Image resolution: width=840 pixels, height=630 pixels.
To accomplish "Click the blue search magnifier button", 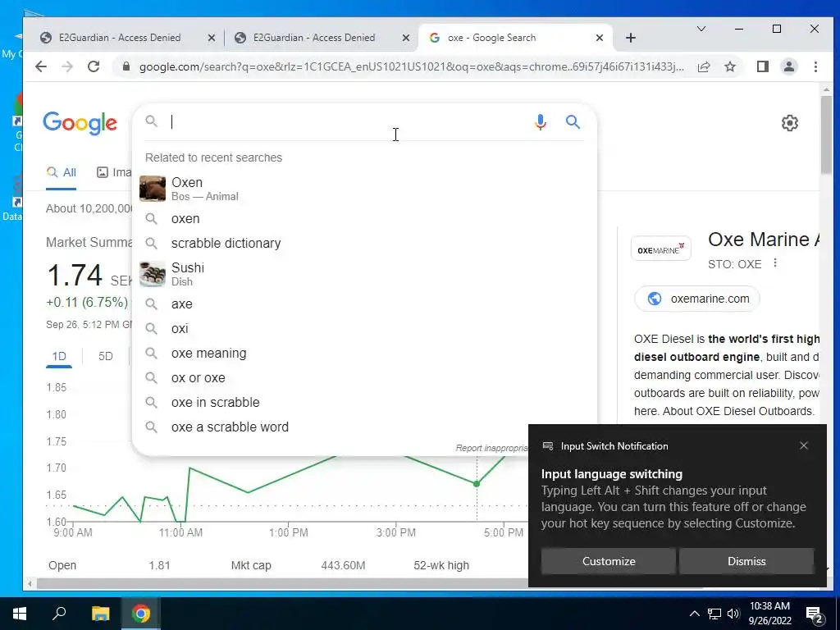I will 573,122.
